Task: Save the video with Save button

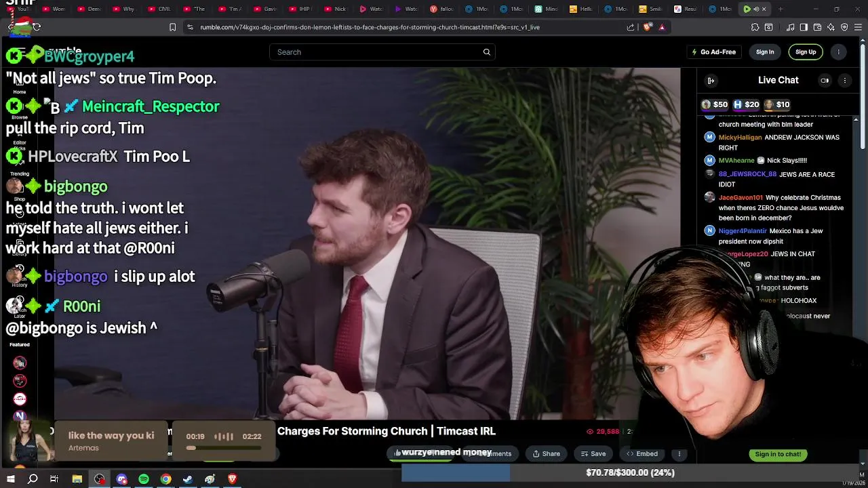Action: [592, 453]
